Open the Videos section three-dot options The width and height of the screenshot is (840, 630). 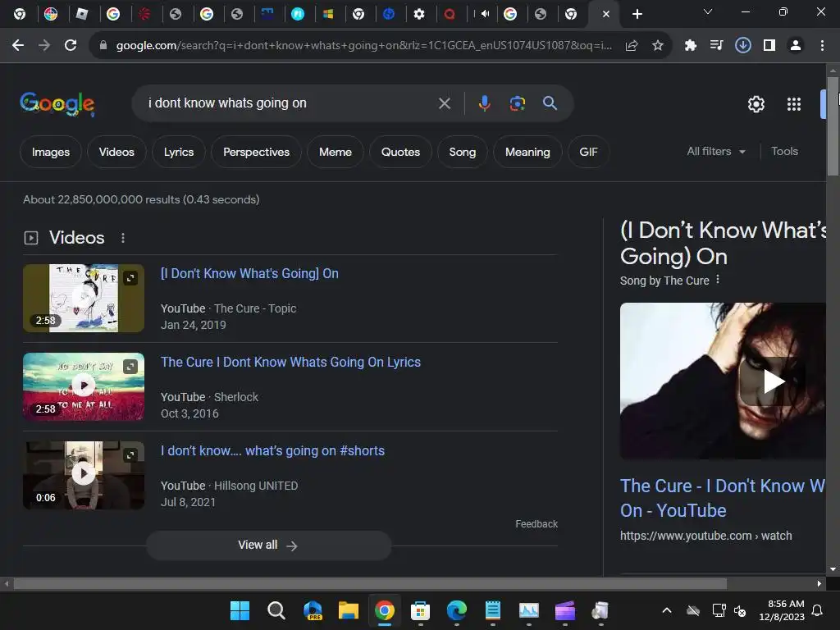click(x=123, y=238)
